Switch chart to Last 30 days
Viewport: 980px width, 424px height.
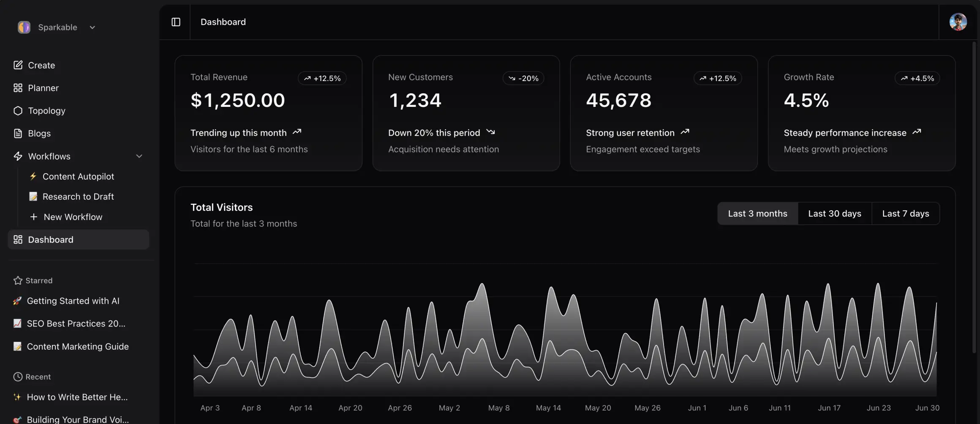(835, 213)
